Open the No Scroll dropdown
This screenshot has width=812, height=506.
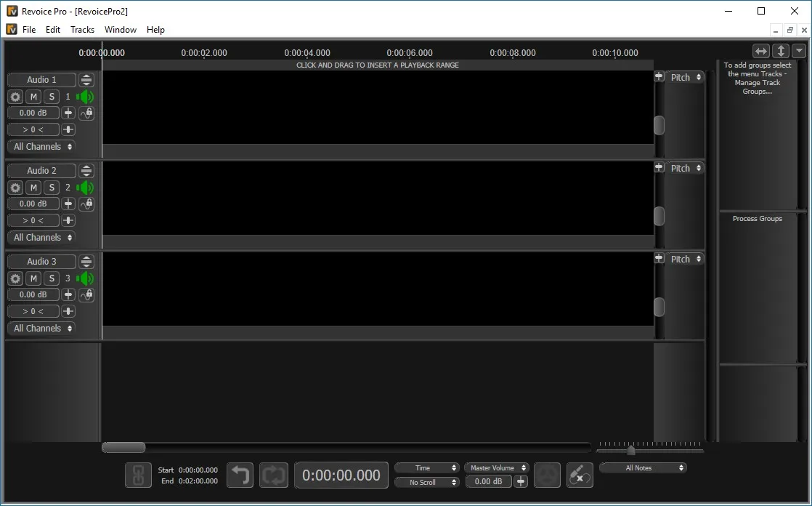point(427,482)
